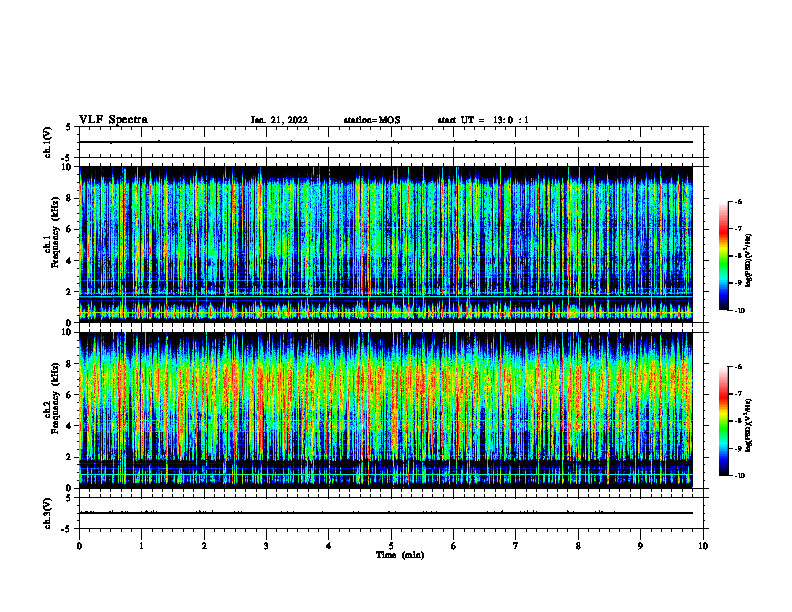Click the date "Jan. 21, 2022"
Viewport: 792px width, 612px height.
pos(279,120)
